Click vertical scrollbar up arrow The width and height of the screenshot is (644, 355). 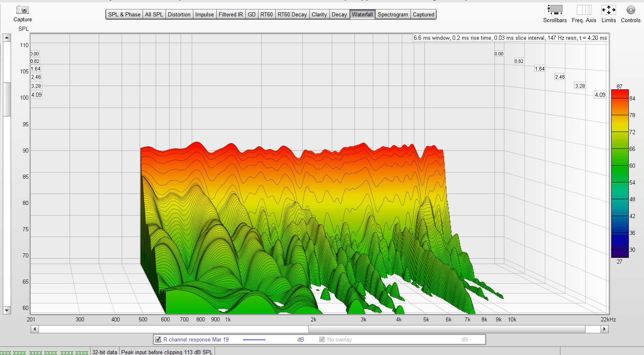click(7, 38)
